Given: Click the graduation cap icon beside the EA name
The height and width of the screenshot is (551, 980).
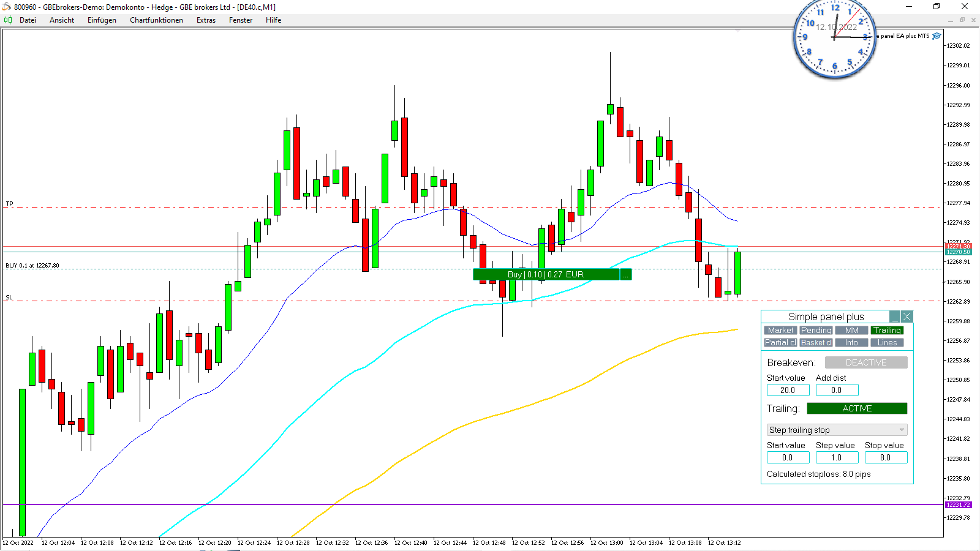Looking at the screenshot, I should click(x=937, y=36).
